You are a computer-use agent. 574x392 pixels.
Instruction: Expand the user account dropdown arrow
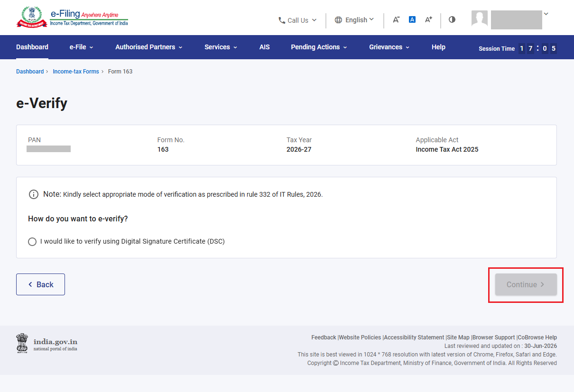(546, 14)
